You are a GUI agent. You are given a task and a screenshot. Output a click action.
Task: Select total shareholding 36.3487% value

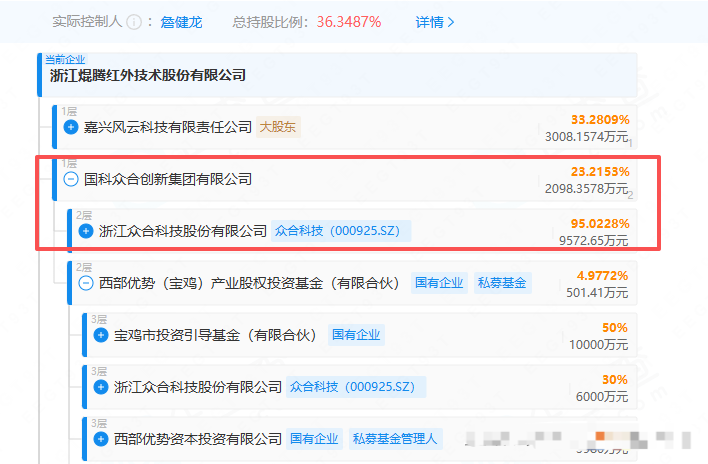tap(349, 22)
